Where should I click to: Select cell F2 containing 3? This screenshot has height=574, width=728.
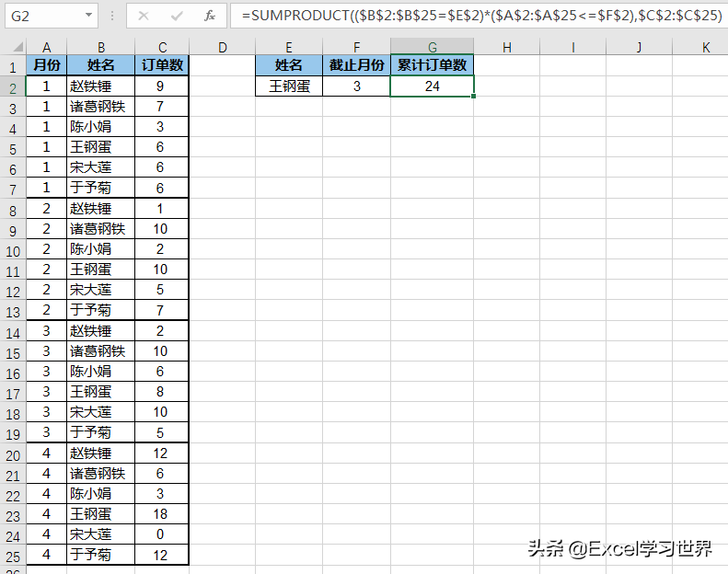click(x=356, y=86)
